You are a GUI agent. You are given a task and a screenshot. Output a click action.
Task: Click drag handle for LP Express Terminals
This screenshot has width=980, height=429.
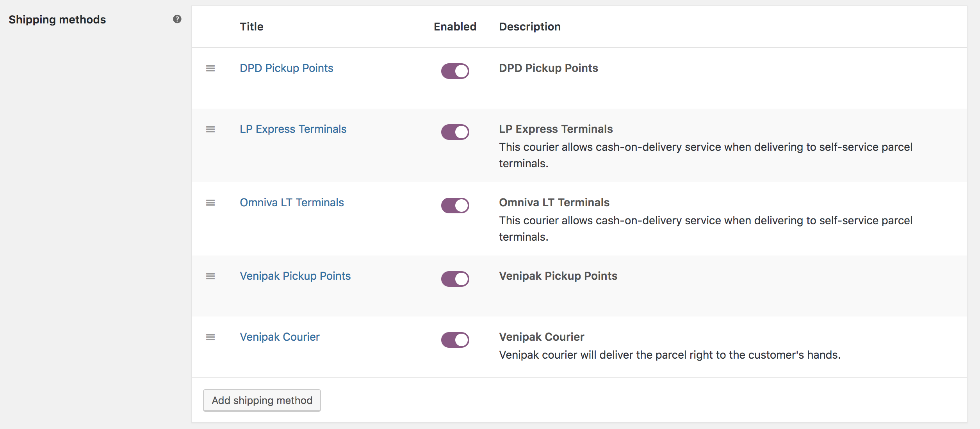[210, 129]
